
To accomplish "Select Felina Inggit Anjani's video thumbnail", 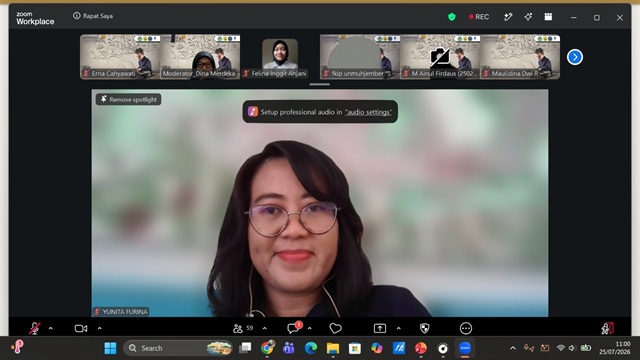I will pyautogui.click(x=280, y=57).
